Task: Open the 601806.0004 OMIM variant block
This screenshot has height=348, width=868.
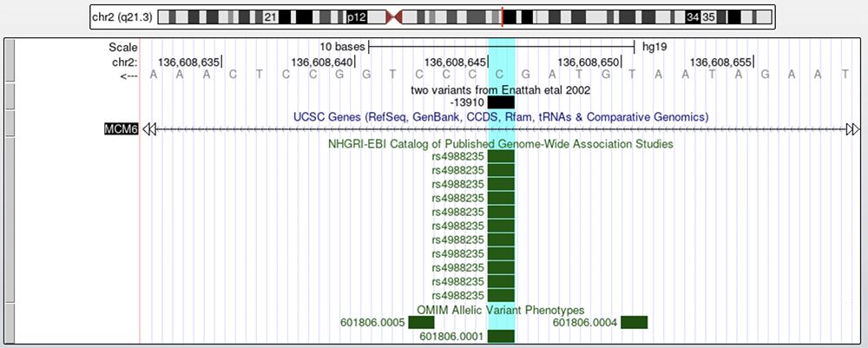Action: (x=634, y=323)
